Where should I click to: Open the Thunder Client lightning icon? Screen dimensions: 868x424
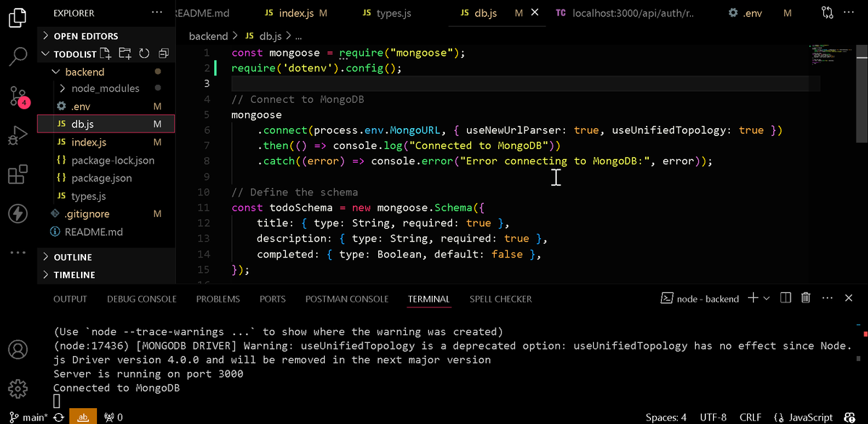17,213
